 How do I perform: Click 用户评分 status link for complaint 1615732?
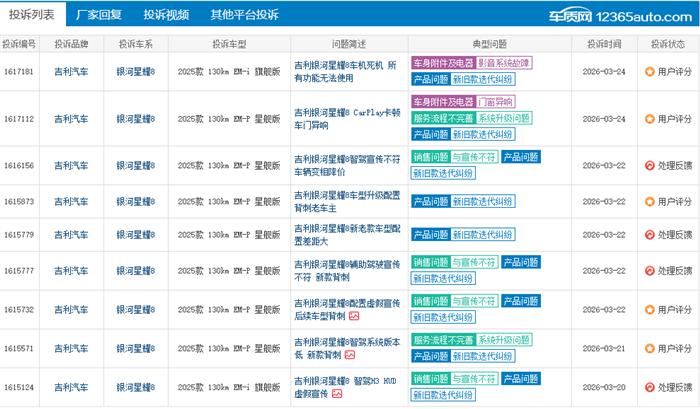[675, 309]
